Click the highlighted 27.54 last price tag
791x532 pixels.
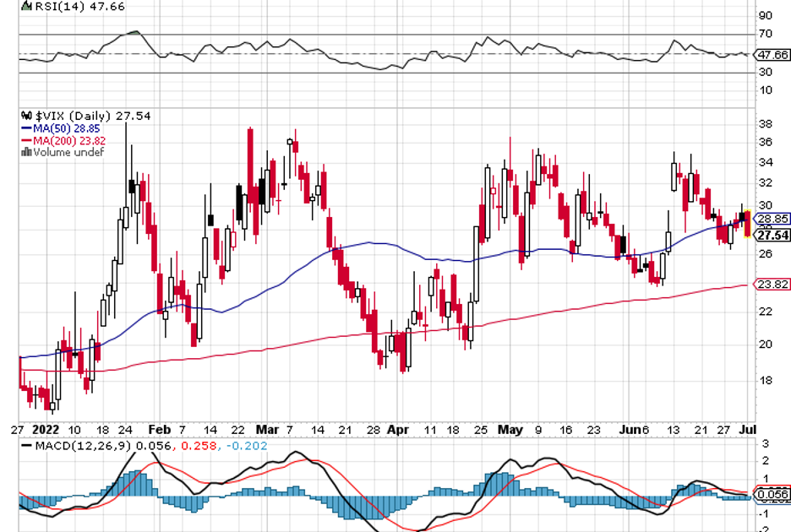click(772, 235)
